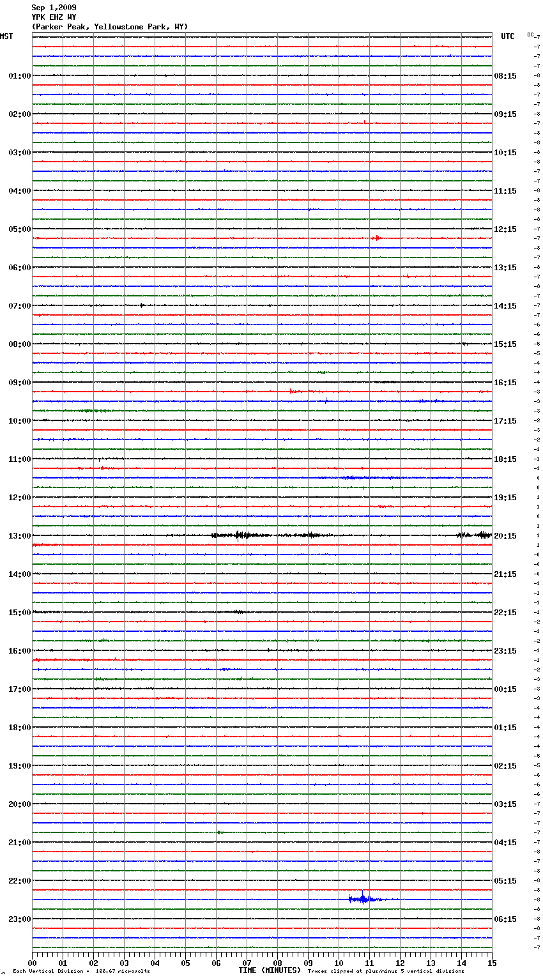Click the '07:00' MST time label
Viewport: 543px width, 980px height.
pos(20,306)
